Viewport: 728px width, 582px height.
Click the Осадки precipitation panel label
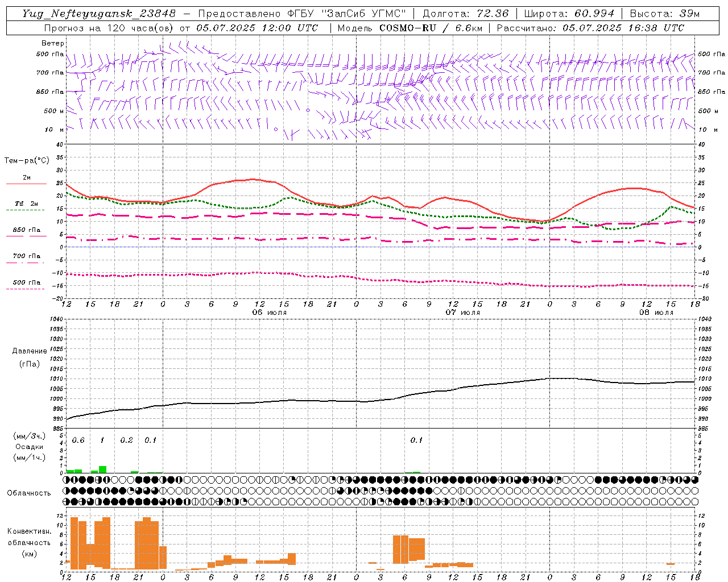click(x=30, y=447)
